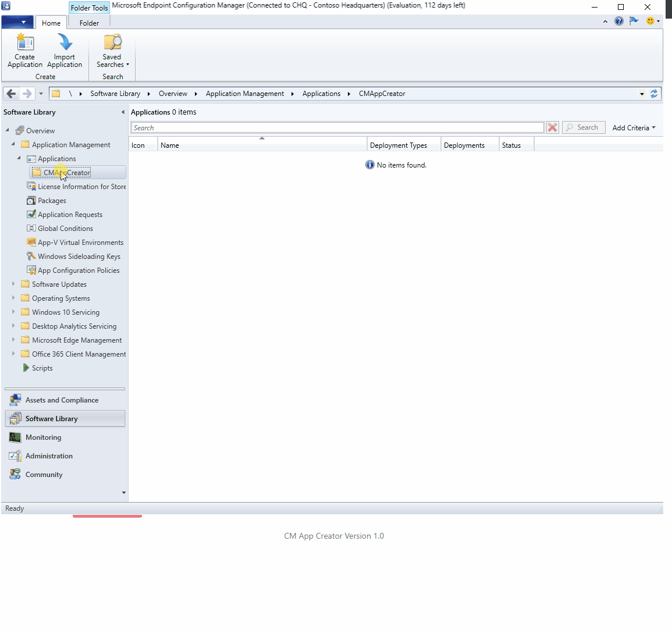Viewport: 672px width, 630px height.
Task: Click the Create Application icon
Action: (x=25, y=42)
